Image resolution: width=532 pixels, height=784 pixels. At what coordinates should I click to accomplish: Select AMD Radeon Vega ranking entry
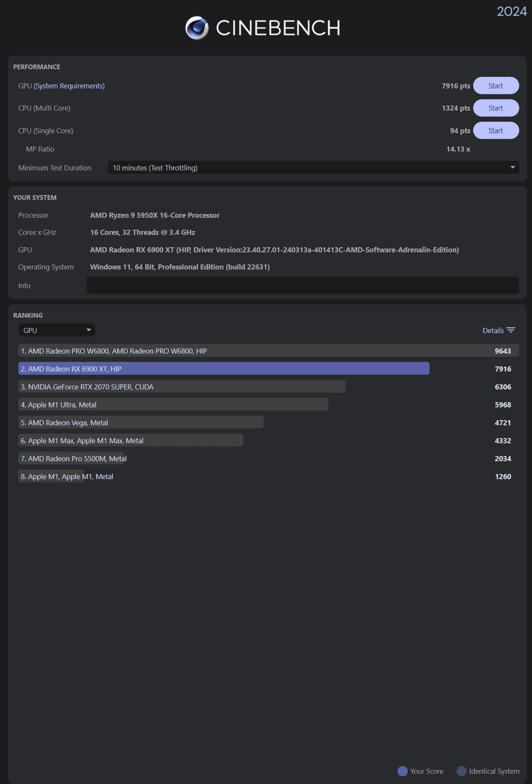pyautogui.click(x=141, y=423)
